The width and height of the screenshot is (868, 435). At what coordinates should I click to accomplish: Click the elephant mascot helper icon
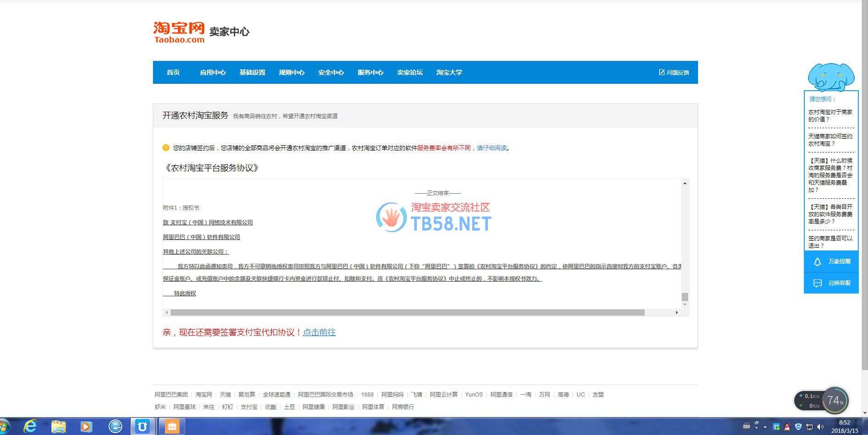pos(831,76)
